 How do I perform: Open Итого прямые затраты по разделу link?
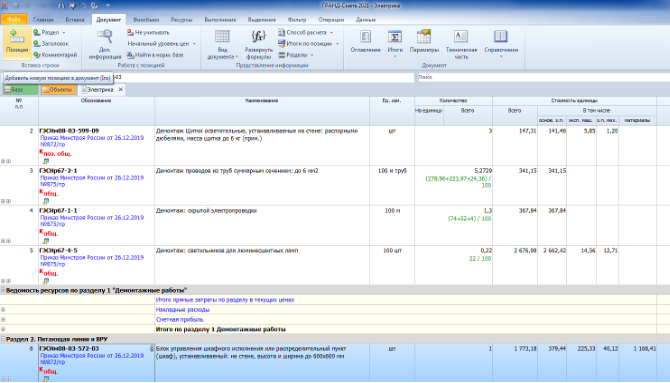point(225,300)
